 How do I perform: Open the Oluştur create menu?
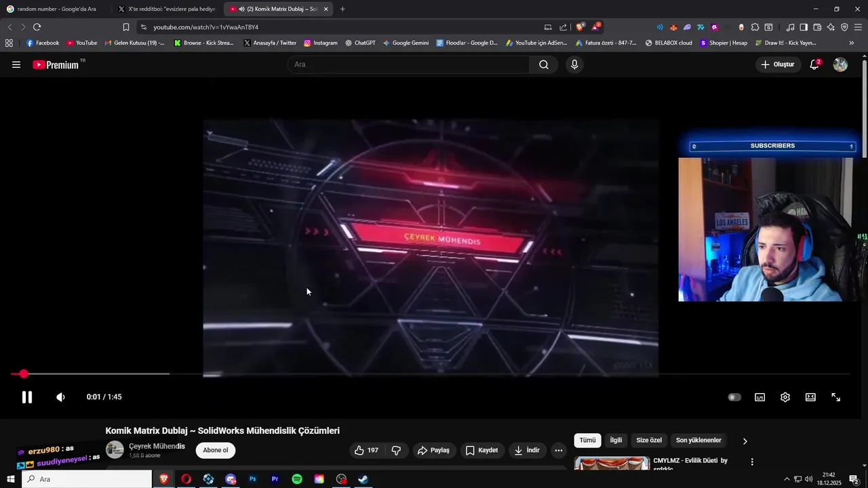pyautogui.click(x=777, y=64)
